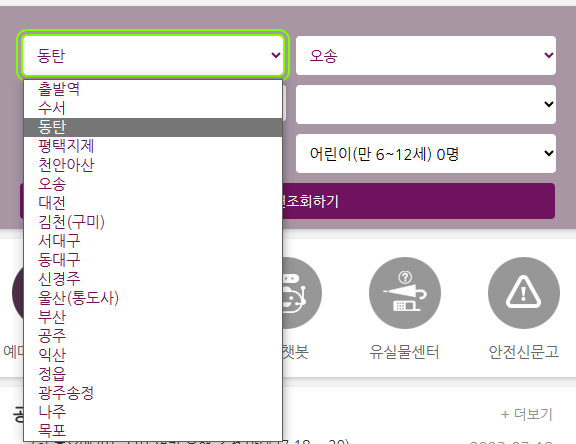Image resolution: width=576 pixels, height=444 pixels.
Task: Click the 안전신문고 label
Action: (x=524, y=352)
